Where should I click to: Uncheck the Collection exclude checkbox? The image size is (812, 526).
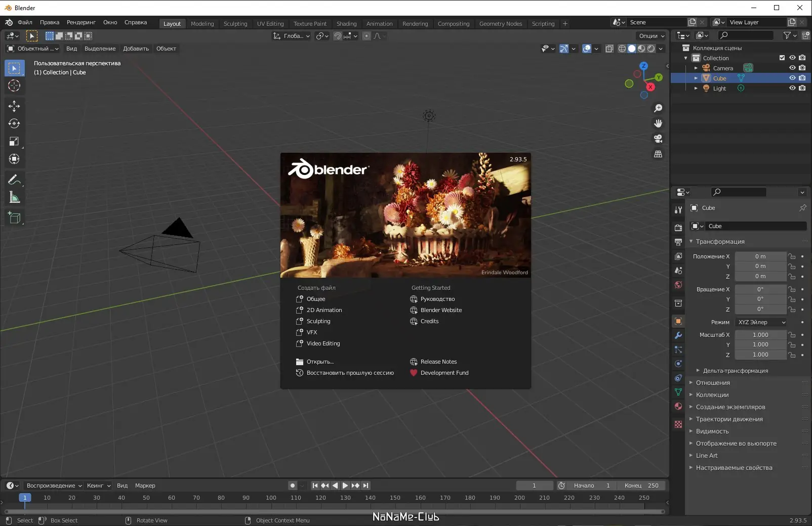click(x=782, y=58)
